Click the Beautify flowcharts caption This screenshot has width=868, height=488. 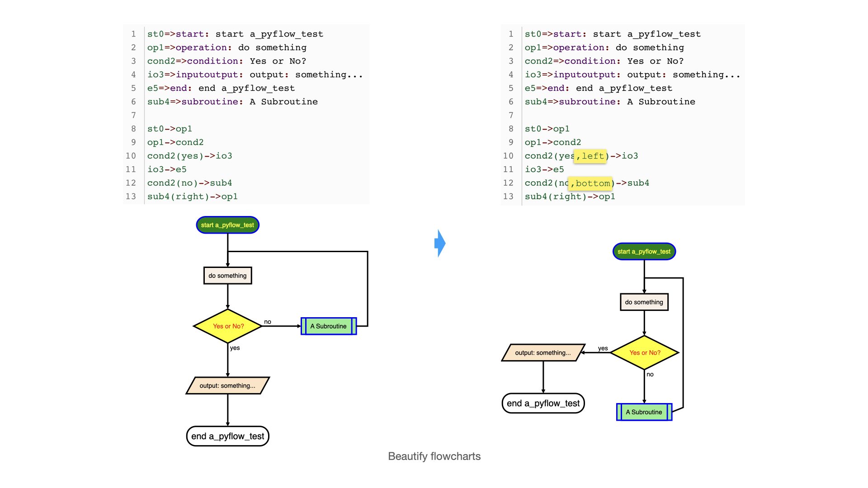click(x=434, y=456)
